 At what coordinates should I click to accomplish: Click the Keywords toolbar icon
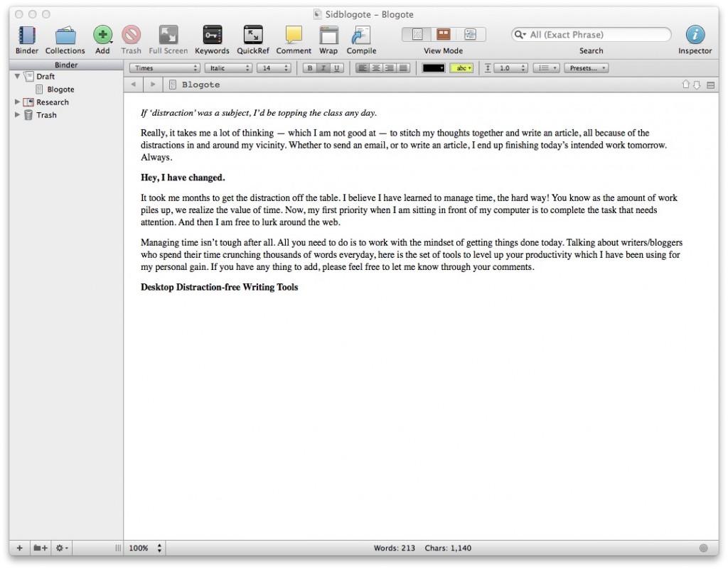[211, 34]
